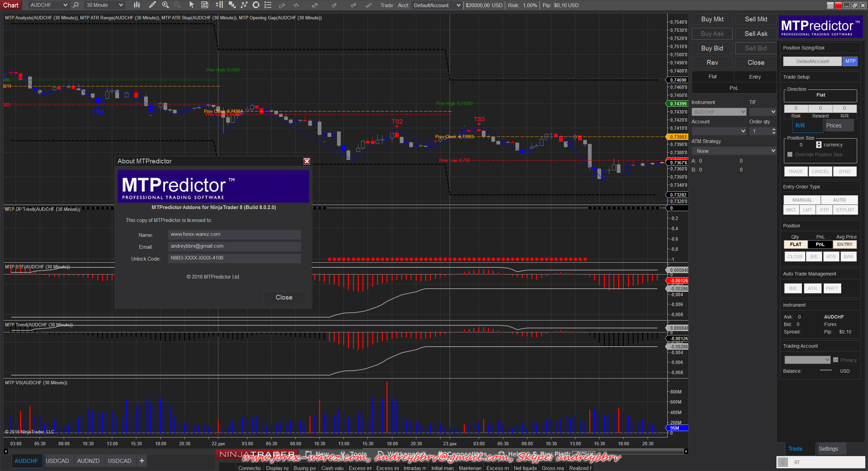The image size is (868, 471).
Task: Expand the 30 Minute interval dropdown
Action: click(104, 5)
